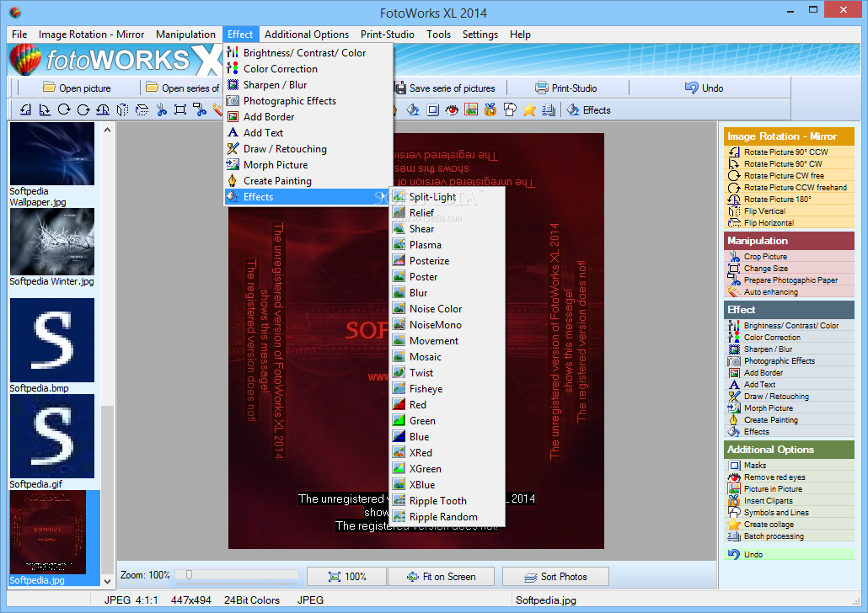The image size is (868, 613).
Task: Click the Fit on Screen button
Action: click(x=442, y=577)
